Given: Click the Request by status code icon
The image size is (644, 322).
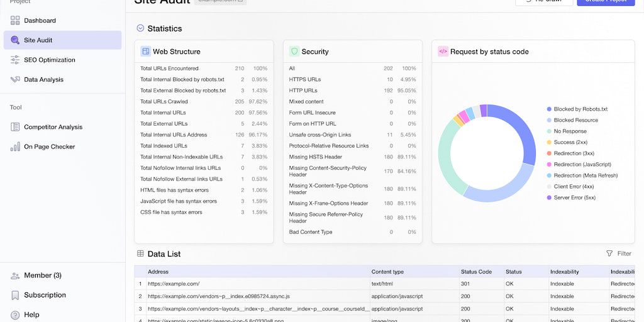Looking at the screenshot, I should coord(443,52).
